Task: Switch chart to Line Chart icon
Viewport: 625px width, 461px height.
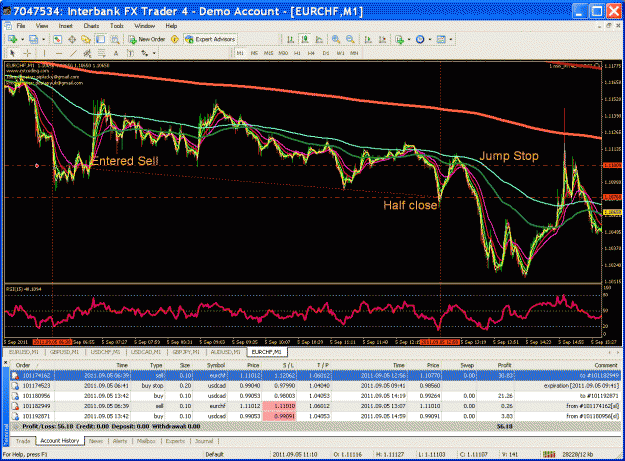Action: coord(319,39)
